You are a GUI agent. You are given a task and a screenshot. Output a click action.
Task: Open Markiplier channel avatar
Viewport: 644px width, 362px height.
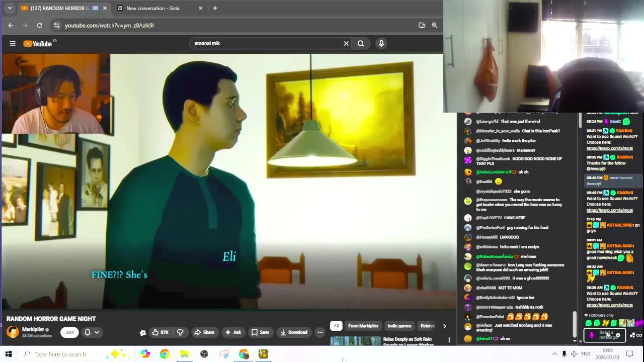[13, 332]
